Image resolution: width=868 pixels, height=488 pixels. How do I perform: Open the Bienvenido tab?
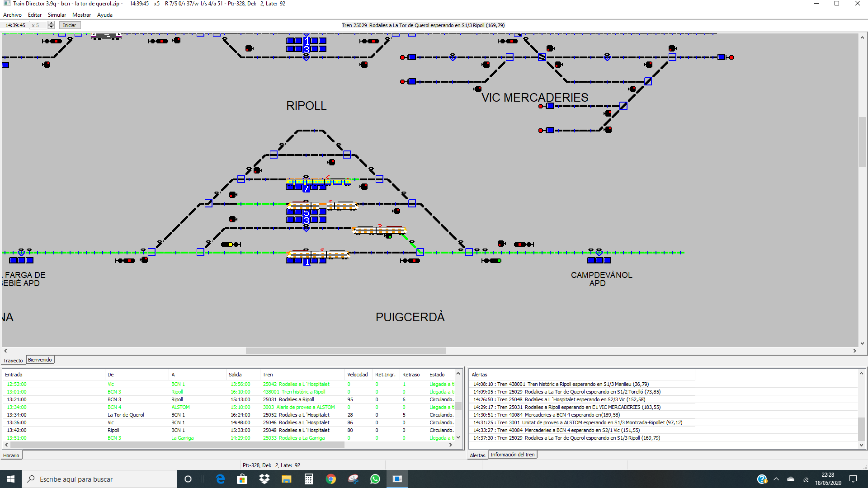tap(40, 360)
